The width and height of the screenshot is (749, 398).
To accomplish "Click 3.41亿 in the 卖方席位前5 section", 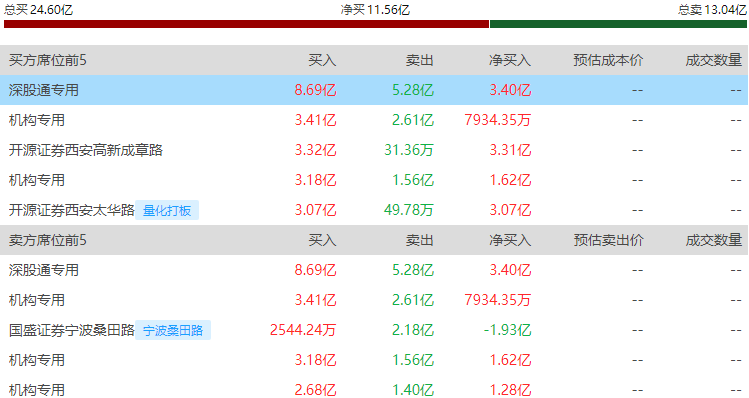I will pos(315,300).
